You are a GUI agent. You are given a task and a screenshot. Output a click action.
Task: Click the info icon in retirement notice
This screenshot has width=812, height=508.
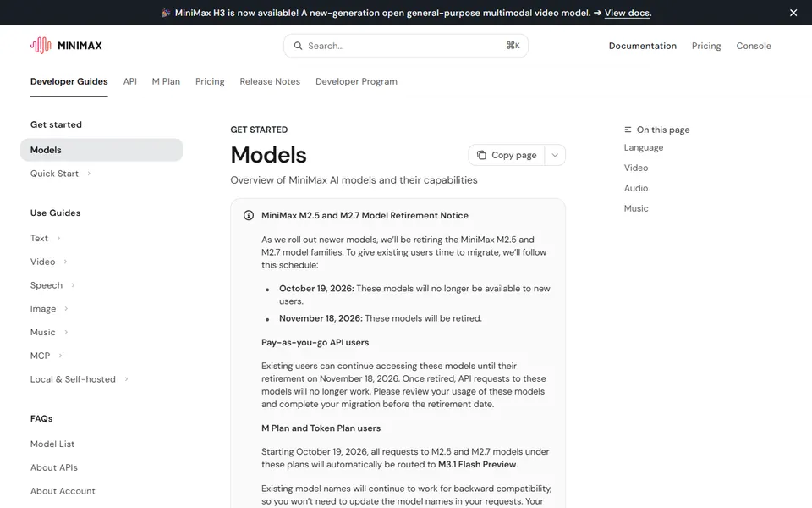coord(249,215)
